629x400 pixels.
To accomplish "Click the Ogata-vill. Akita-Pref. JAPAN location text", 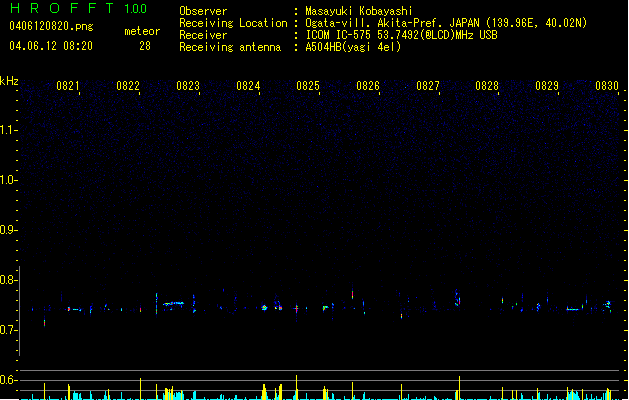I will pyautogui.click(x=446, y=23).
